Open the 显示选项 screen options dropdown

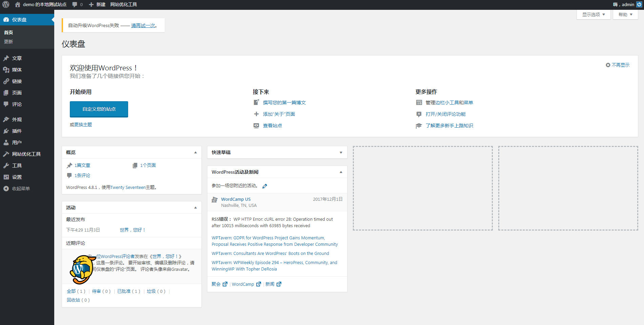[x=593, y=15]
